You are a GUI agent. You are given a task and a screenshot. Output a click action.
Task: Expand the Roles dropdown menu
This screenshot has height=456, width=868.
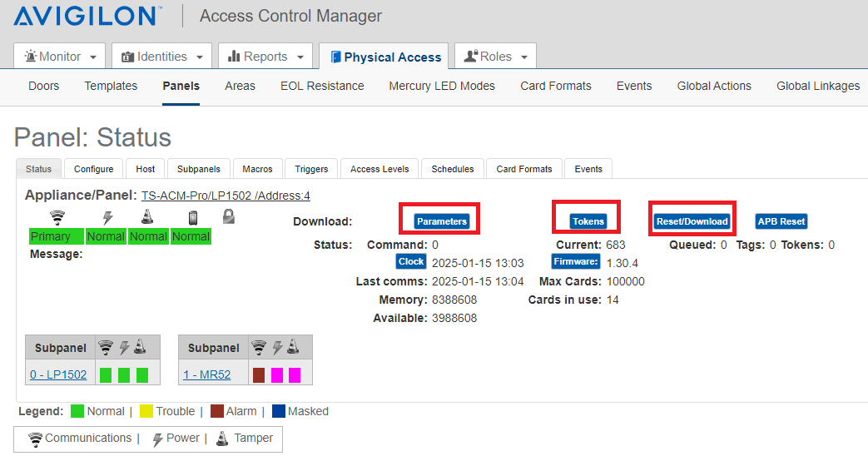495,57
